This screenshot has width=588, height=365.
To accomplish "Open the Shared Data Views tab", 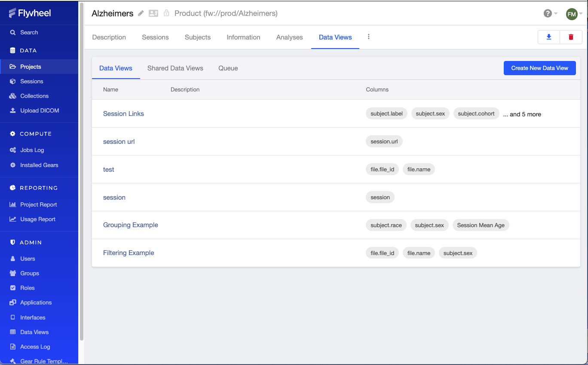I will point(175,68).
